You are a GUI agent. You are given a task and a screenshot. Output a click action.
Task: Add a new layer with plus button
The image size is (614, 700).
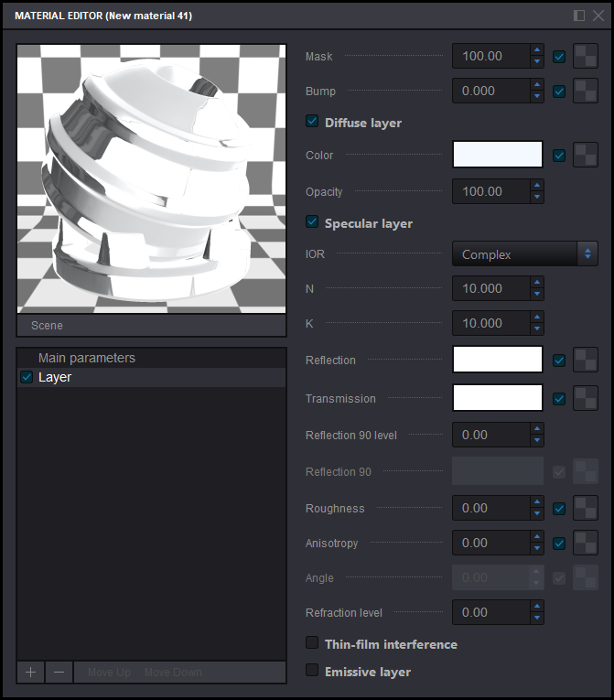pos(30,673)
